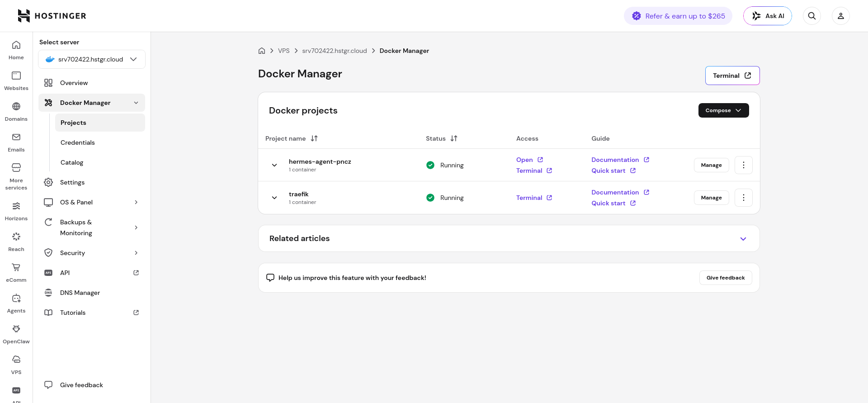
Task: Go to Domains in the icon rail
Action: click(16, 112)
